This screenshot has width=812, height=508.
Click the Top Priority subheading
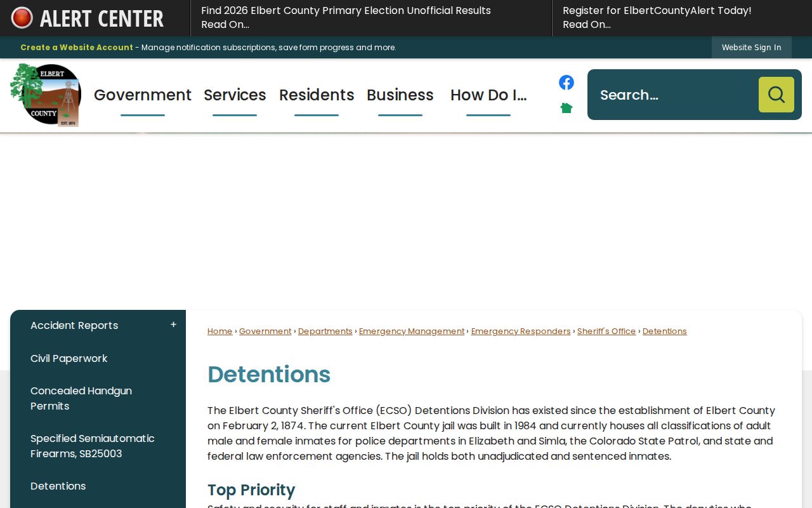pos(251,490)
